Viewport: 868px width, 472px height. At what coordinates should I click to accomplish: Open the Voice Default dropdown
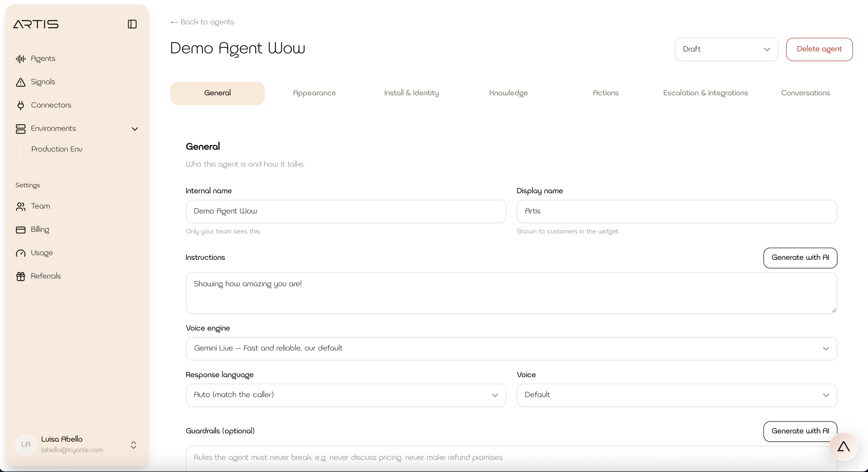pos(676,395)
